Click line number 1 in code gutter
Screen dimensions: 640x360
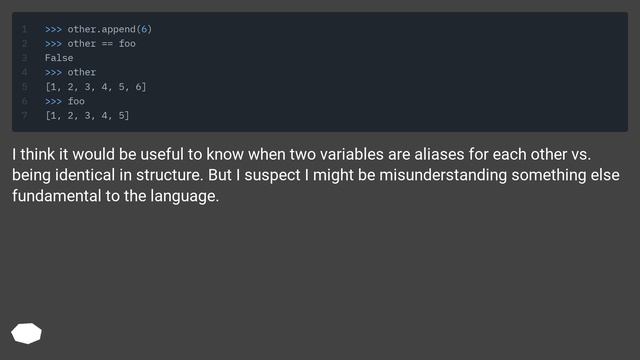[x=25, y=29]
